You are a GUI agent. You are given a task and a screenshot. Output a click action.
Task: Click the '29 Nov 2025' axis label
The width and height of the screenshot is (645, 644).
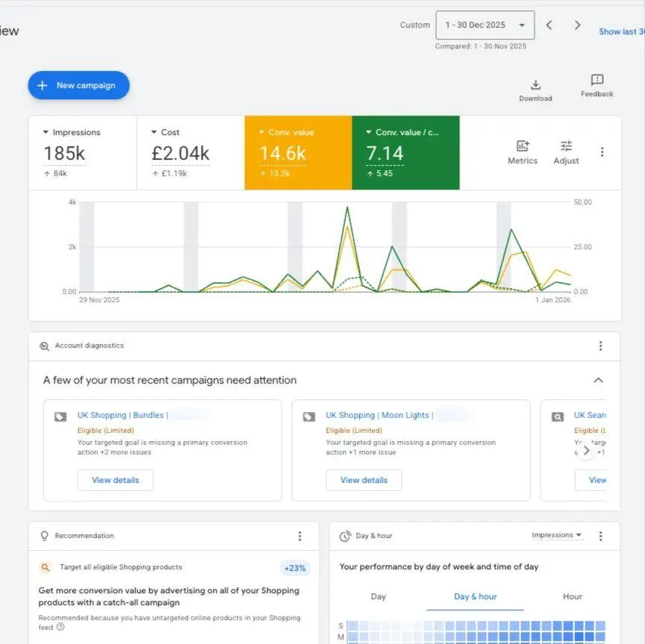pyautogui.click(x=99, y=300)
